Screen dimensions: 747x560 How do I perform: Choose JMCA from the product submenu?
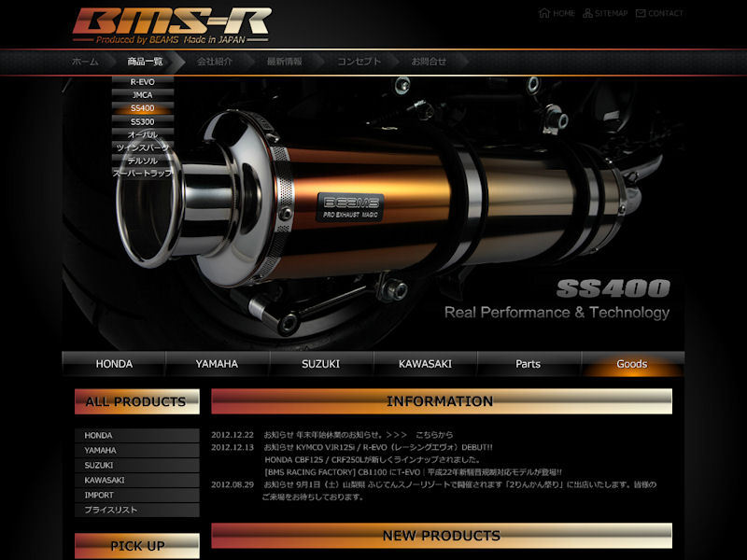[x=143, y=95]
